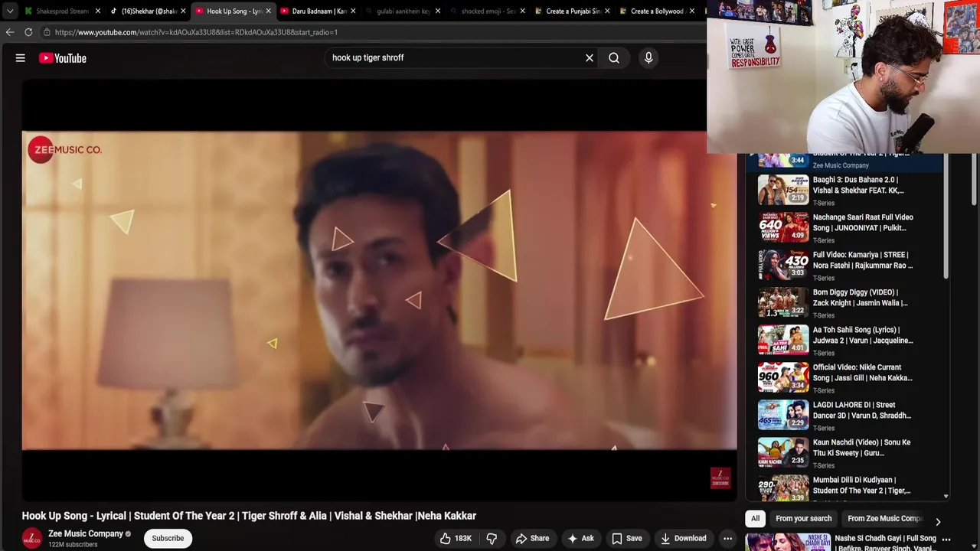Open Zee Music Company channel avatar

coord(32,539)
